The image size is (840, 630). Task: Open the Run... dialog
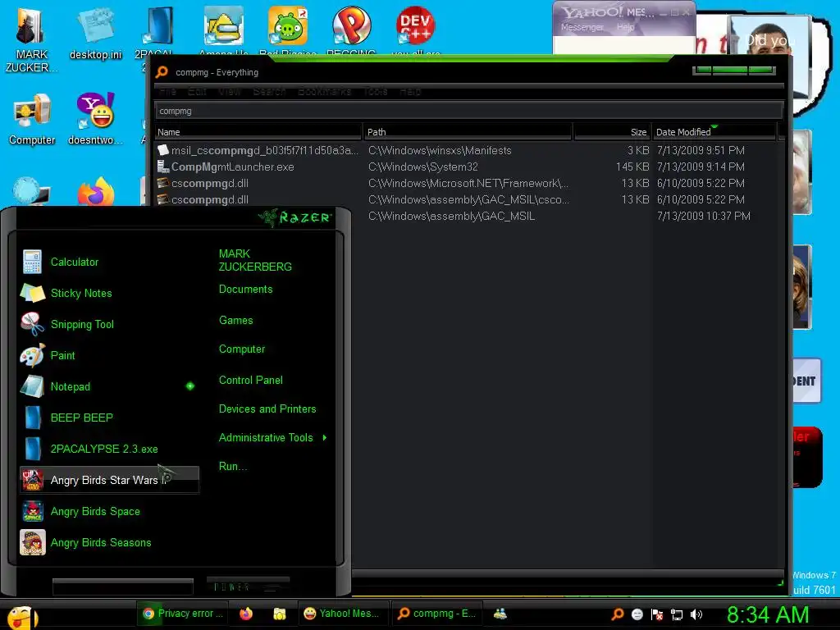coord(232,466)
